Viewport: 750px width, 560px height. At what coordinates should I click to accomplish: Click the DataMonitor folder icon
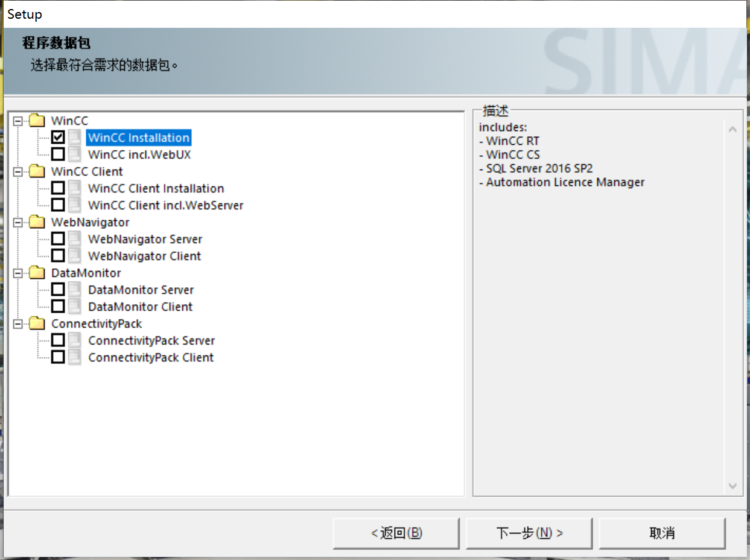37,273
